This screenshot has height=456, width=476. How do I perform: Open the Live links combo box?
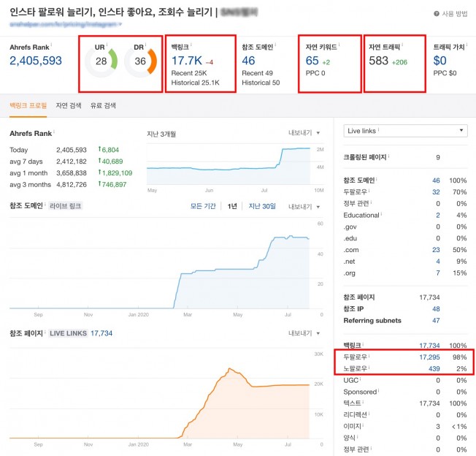point(406,131)
